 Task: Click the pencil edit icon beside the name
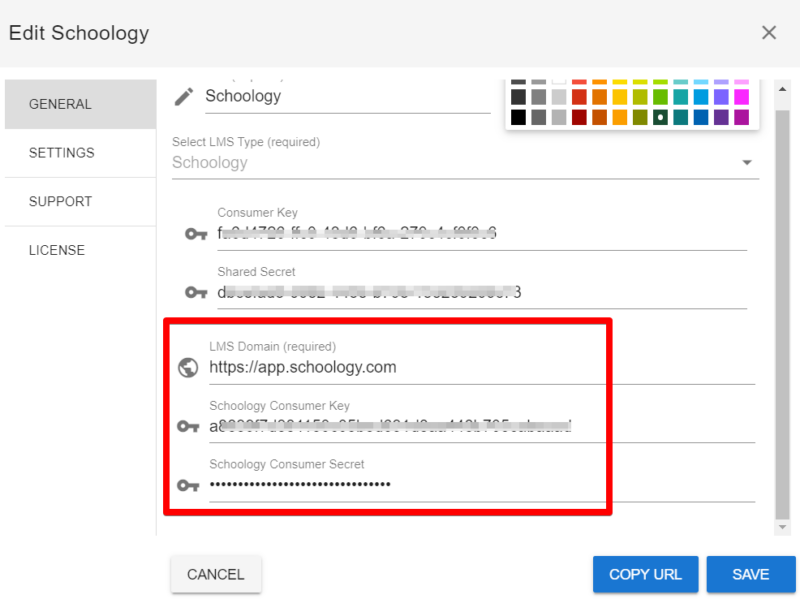(x=184, y=96)
